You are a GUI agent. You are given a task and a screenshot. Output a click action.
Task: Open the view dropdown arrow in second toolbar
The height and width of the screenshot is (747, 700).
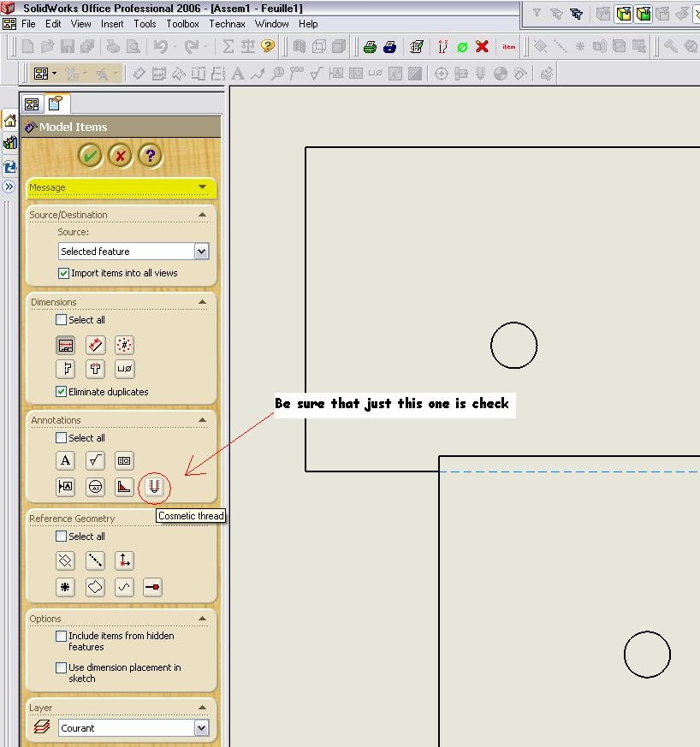(x=54, y=74)
